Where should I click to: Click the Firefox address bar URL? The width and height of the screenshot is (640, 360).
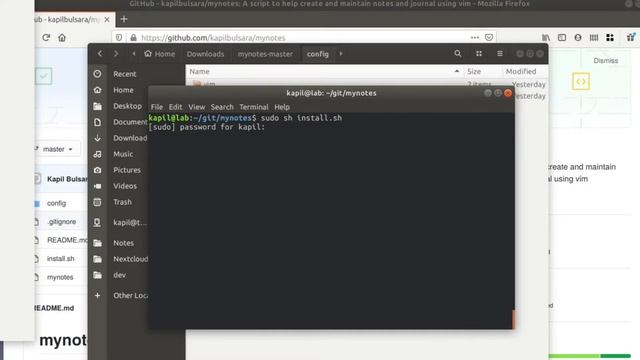(x=213, y=38)
